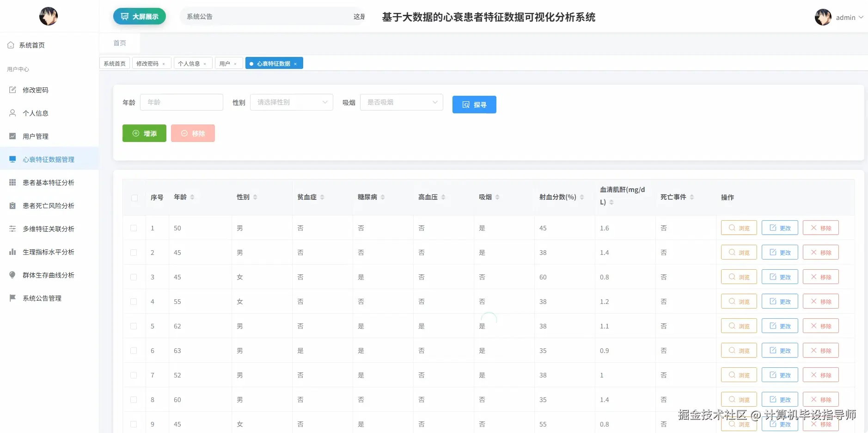Viewport: 868px width, 433px height.
Task: Click the flag icon beside 系统公告管理
Action: 12,298
